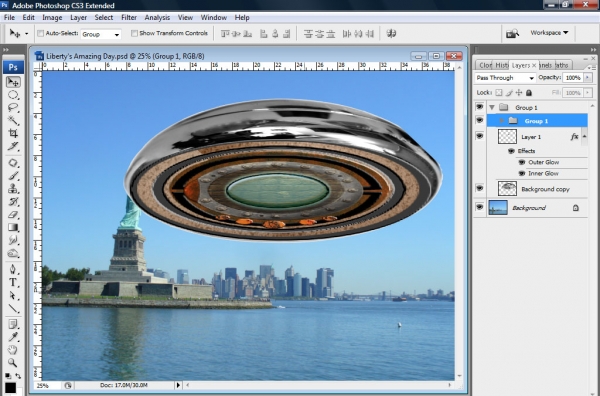This screenshot has width=600, height=396.
Task: Select the Move tool in the toolbox
Action: (x=13, y=82)
